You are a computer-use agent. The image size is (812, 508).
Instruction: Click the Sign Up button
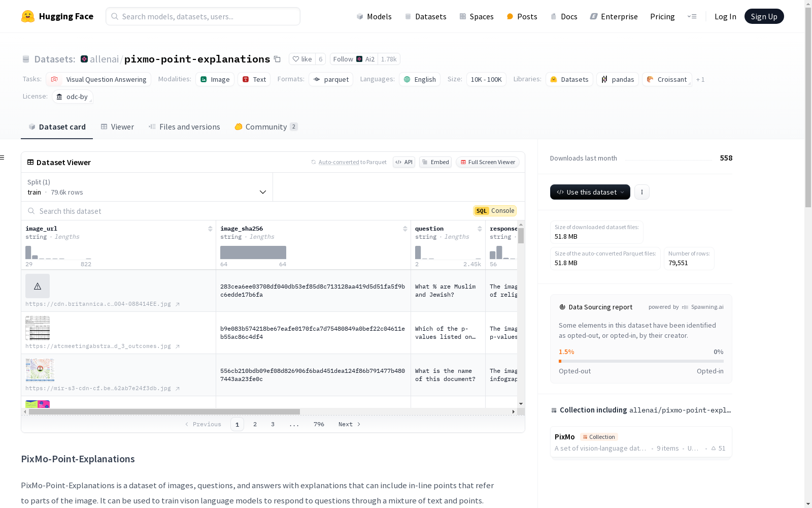click(764, 16)
